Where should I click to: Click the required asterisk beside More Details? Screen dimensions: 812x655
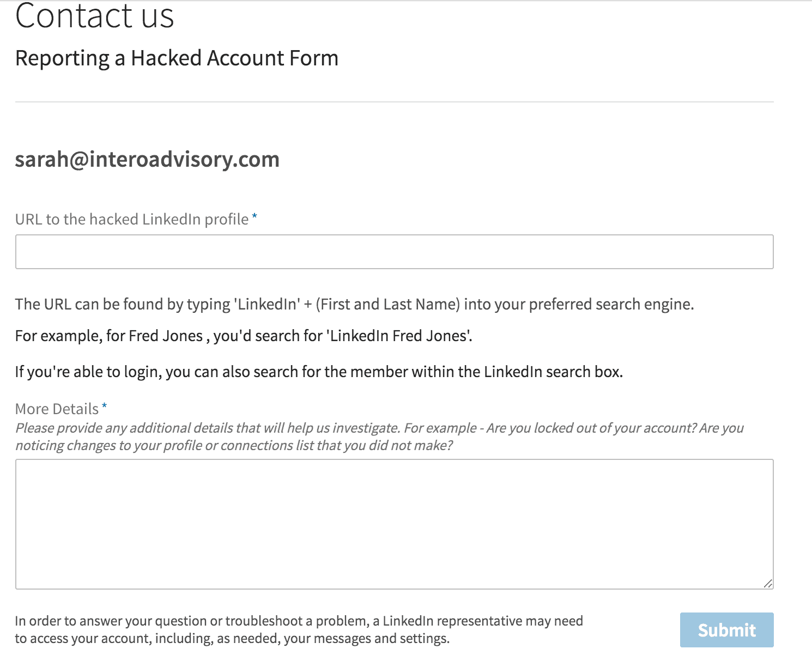(x=104, y=406)
